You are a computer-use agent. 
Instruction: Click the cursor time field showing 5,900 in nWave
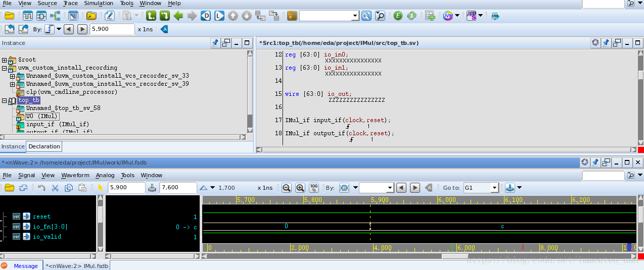coord(126,188)
